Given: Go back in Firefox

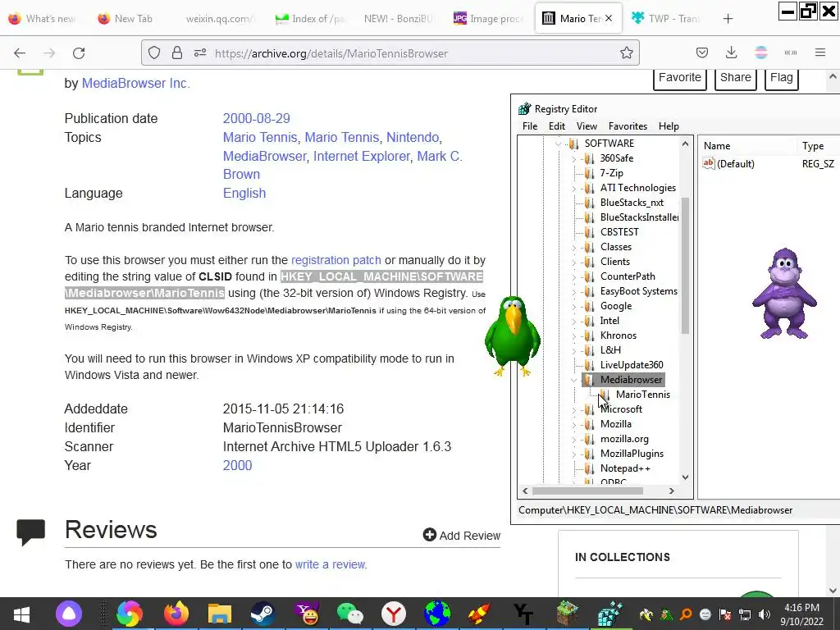Looking at the screenshot, I should click(20, 53).
